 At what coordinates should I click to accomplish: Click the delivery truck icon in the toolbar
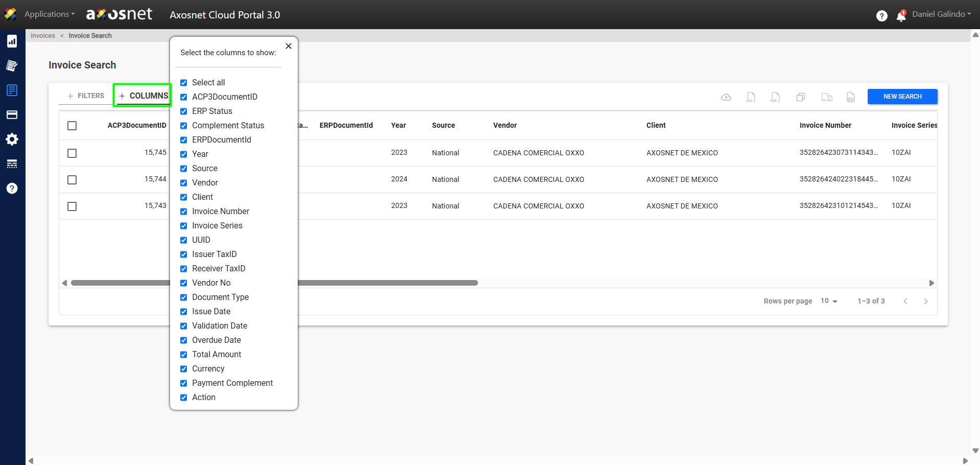(x=827, y=97)
